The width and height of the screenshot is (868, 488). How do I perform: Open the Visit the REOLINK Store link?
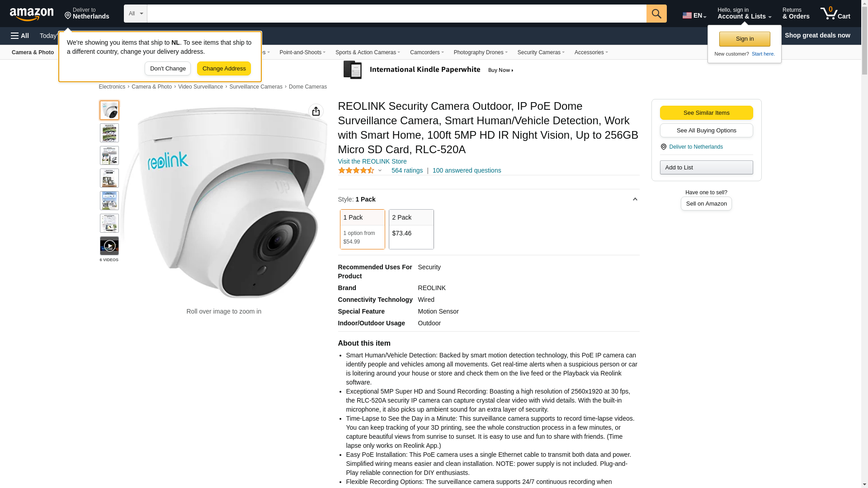(372, 161)
